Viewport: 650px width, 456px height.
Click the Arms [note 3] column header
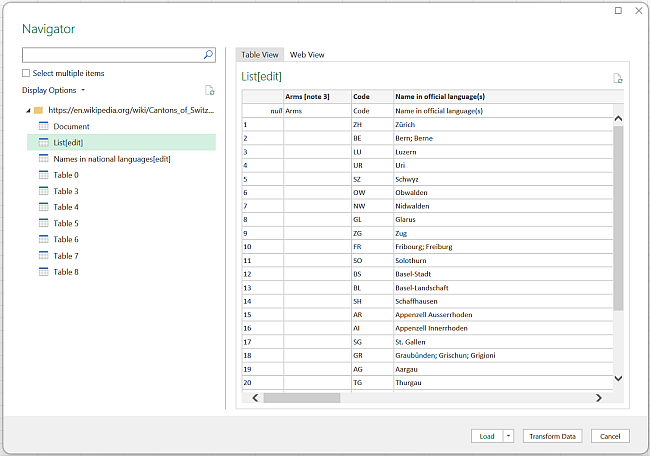click(318, 96)
